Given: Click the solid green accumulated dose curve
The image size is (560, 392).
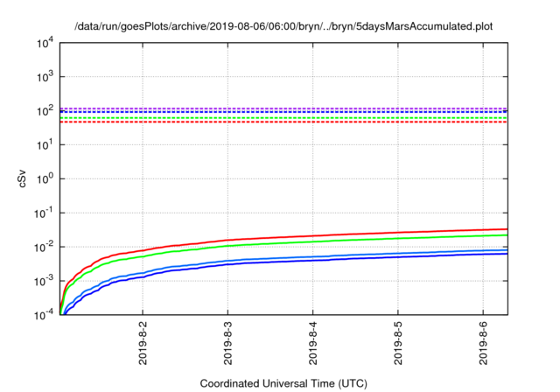Looking at the screenshot, I should [313, 241].
